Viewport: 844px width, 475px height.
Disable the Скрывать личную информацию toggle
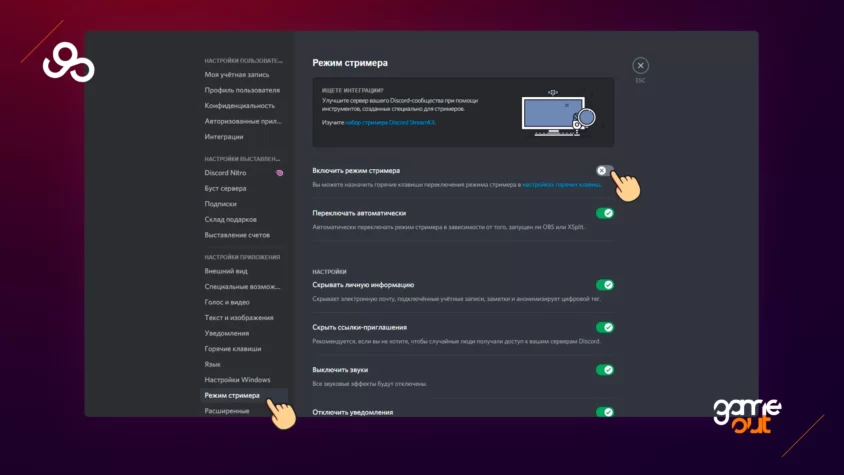pyautogui.click(x=604, y=285)
